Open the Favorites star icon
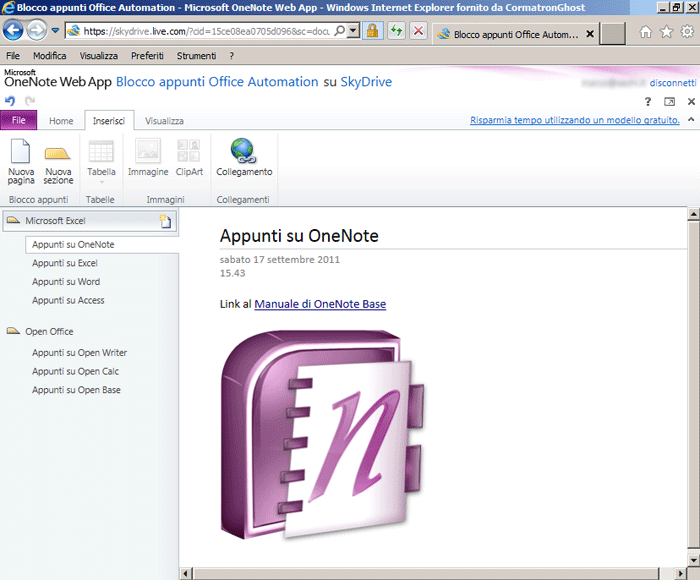The height and width of the screenshot is (580, 700). pyautogui.click(x=667, y=32)
